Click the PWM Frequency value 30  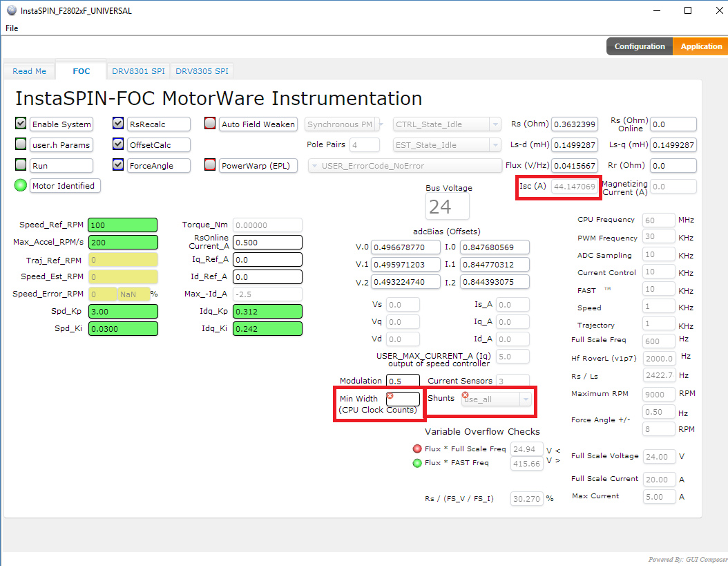(658, 236)
